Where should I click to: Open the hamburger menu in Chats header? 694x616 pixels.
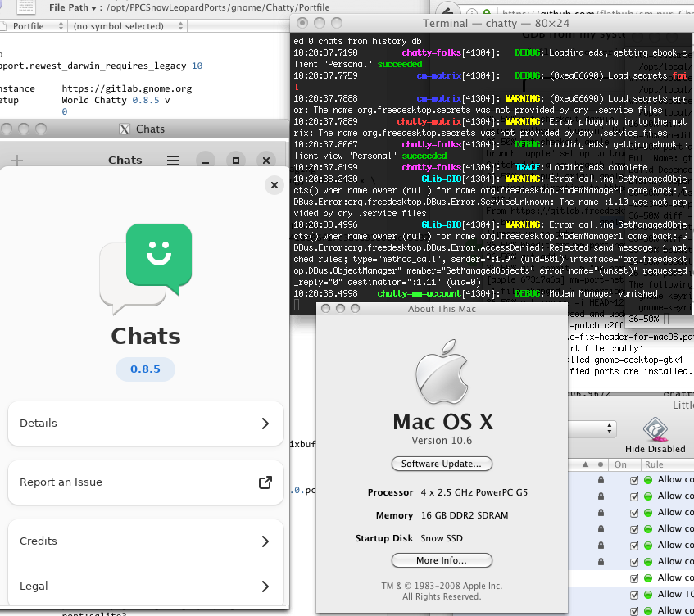[173, 161]
